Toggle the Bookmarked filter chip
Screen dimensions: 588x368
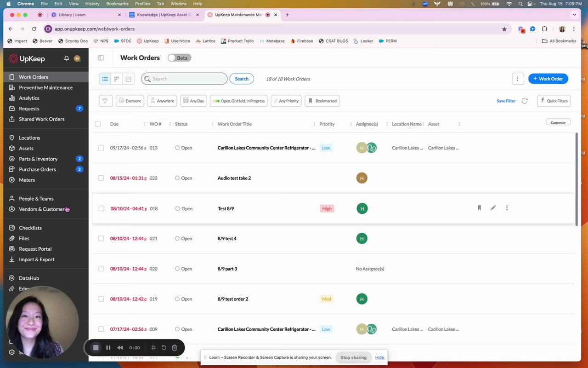322,101
